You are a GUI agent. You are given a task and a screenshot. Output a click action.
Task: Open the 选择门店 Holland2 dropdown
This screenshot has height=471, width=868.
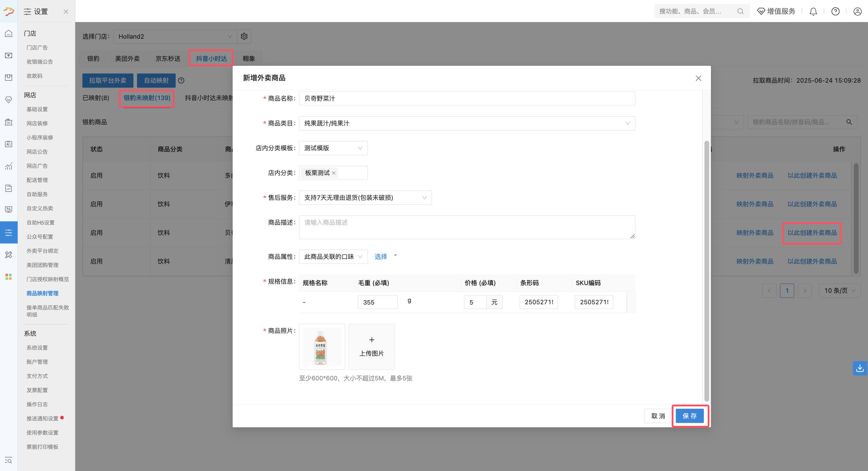[175, 36]
